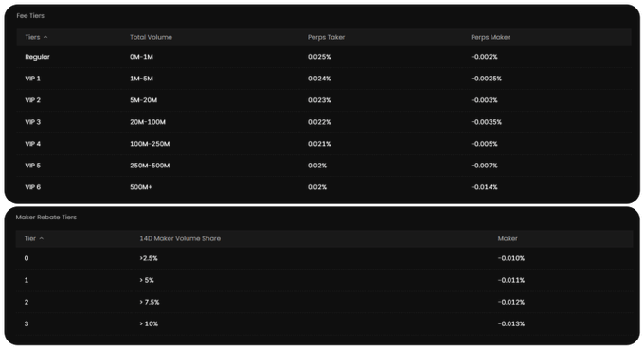Click the 100M-250M volume cell
The image size is (644, 349).
tap(150, 144)
